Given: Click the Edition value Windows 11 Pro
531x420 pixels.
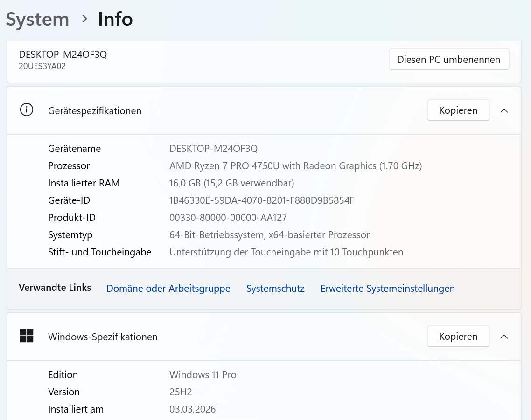Looking at the screenshot, I should (203, 375).
